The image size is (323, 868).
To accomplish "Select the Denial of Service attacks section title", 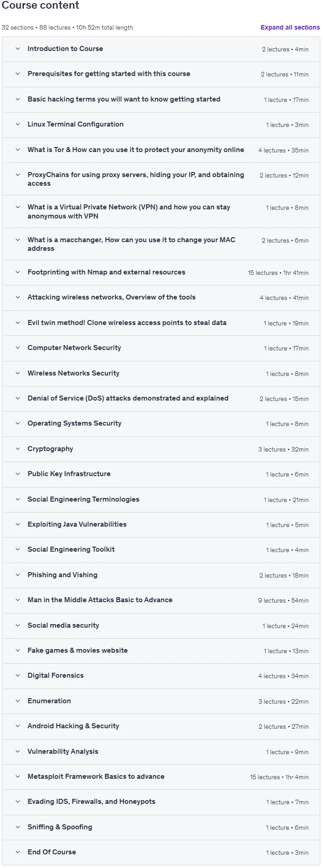I will (128, 398).
